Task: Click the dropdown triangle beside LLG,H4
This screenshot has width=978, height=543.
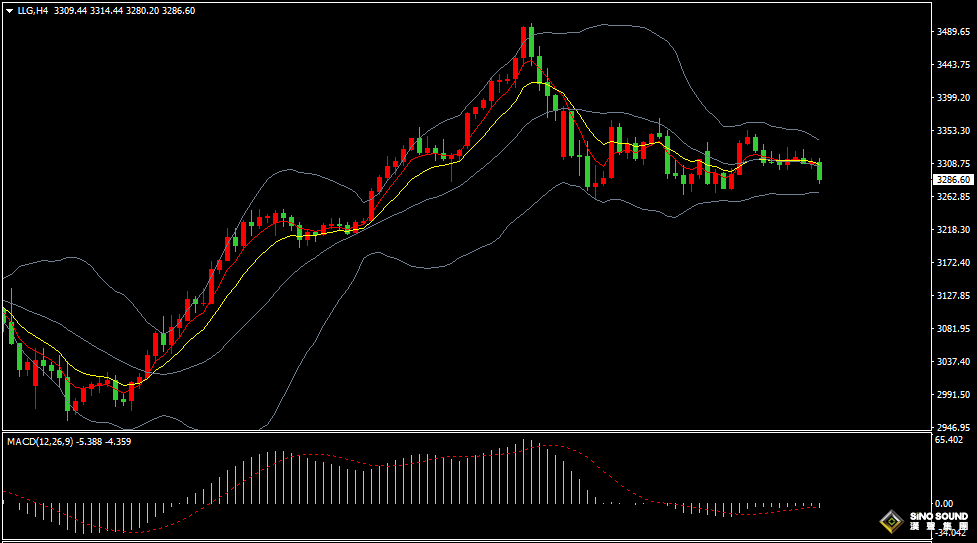Action: [9, 11]
